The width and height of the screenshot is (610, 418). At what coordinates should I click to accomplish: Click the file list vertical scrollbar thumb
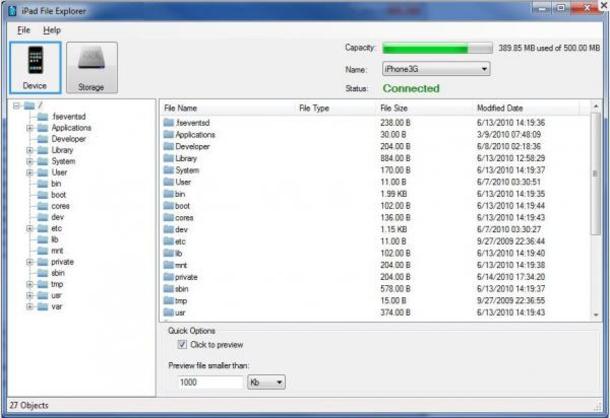click(x=596, y=174)
